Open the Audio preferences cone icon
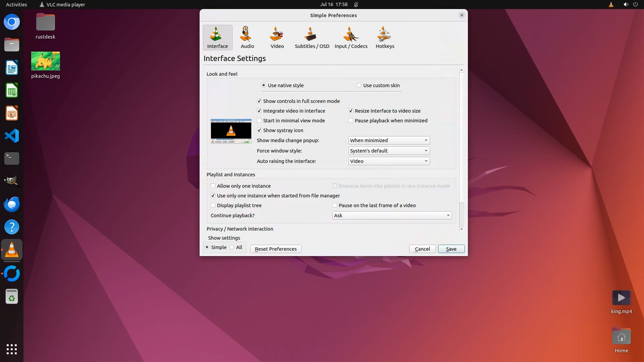This screenshot has width=644, height=362. tap(247, 37)
